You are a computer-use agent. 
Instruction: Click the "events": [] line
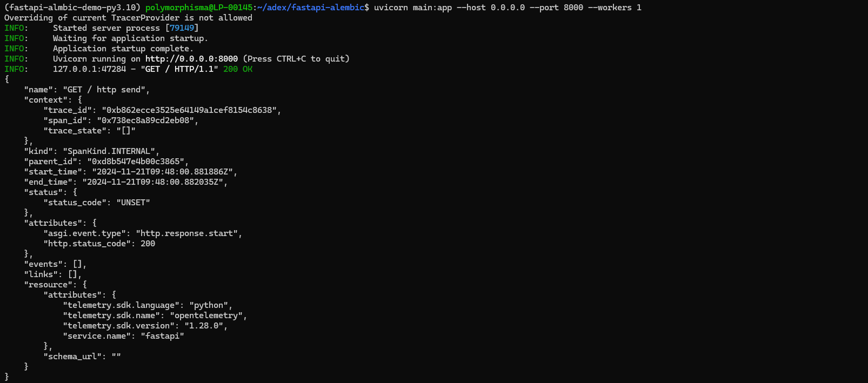[55, 264]
